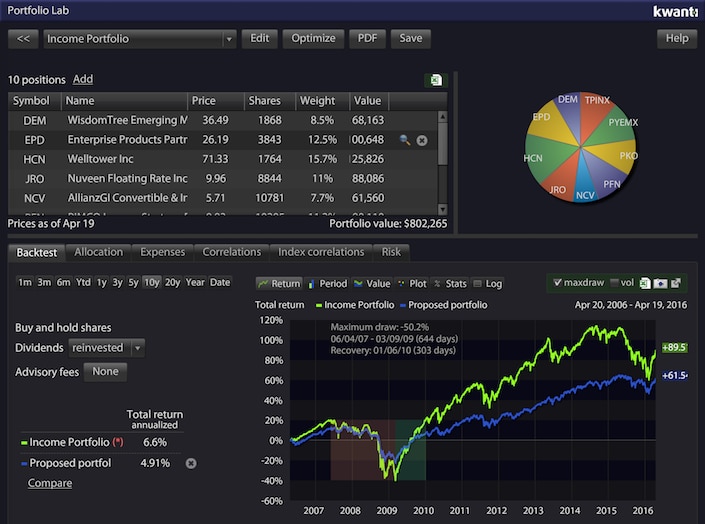
Task: Select the NCV AllianzGI Convertible row
Action: (223, 198)
